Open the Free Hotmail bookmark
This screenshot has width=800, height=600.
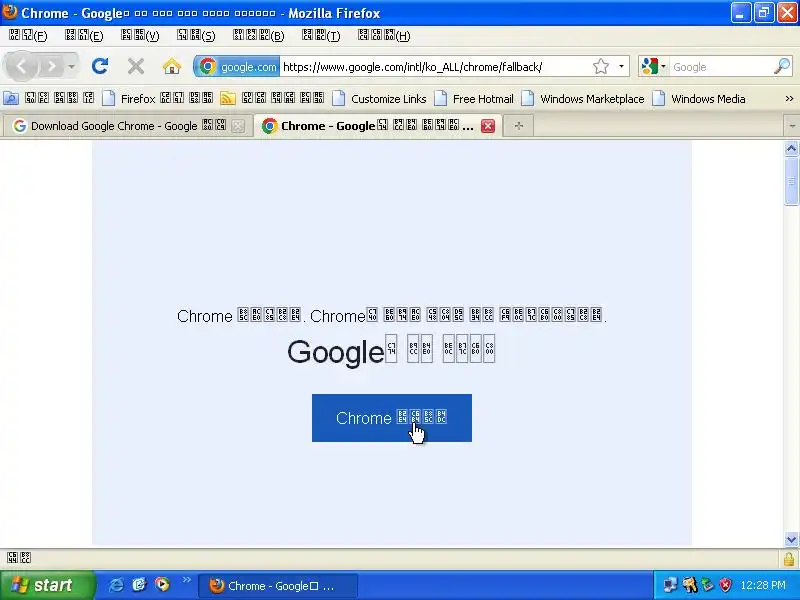(474, 98)
